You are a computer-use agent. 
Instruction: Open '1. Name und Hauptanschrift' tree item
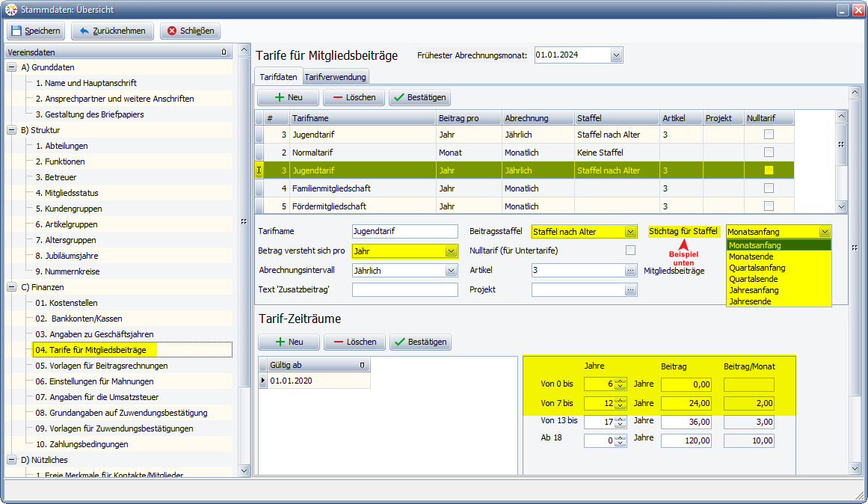[x=86, y=83]
